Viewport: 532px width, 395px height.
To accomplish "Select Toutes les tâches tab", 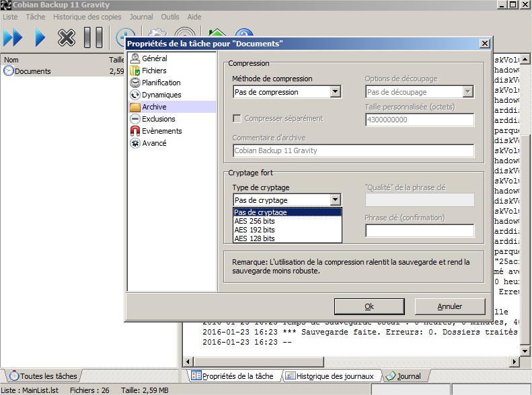I will point(44,376).
